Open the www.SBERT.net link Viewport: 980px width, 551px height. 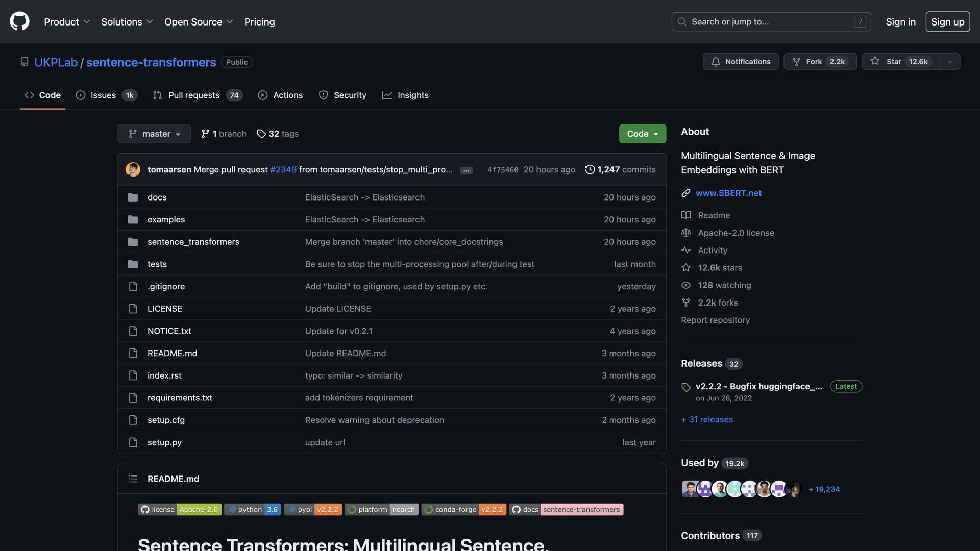coord(728,193)
